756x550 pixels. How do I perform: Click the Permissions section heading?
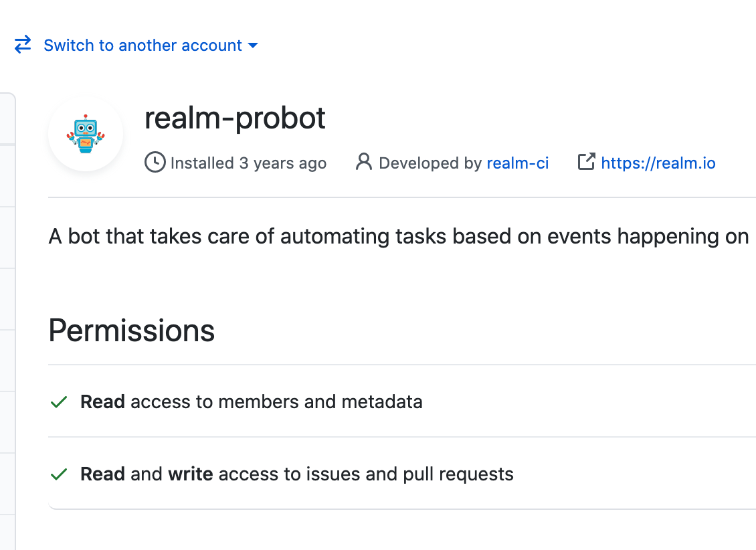click(131, 331)
